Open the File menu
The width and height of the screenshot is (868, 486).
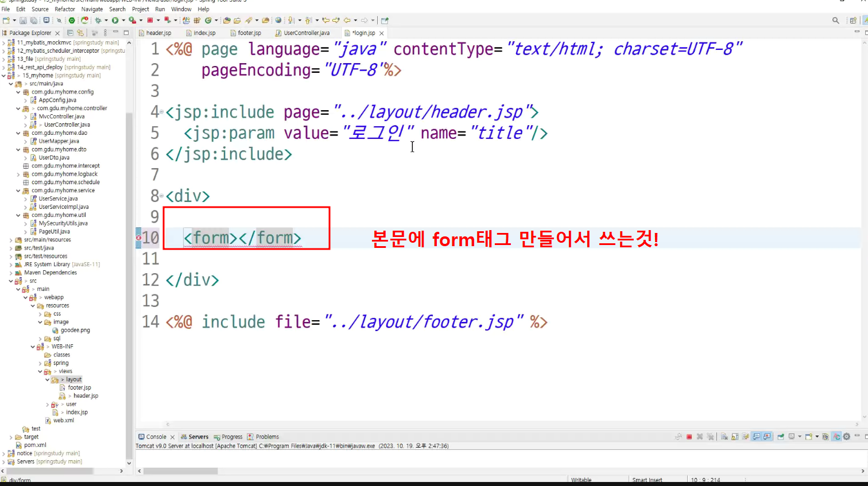point(6,9)
